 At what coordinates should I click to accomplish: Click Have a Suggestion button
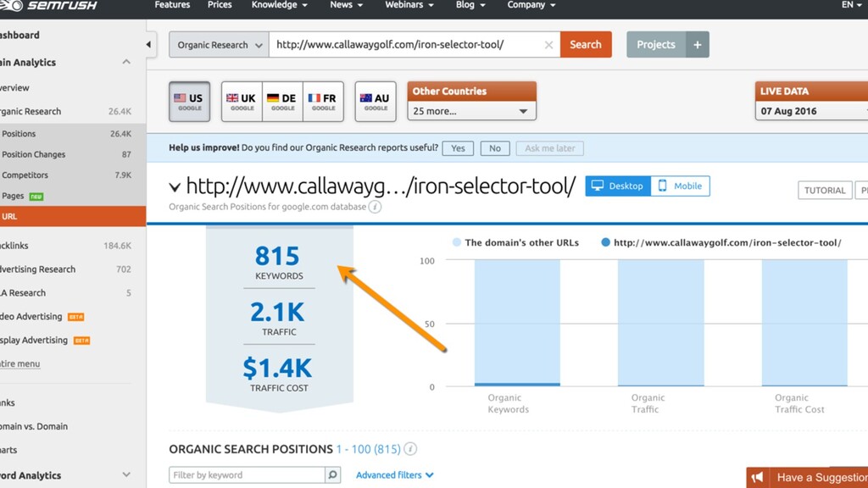(x=807, y=477)
